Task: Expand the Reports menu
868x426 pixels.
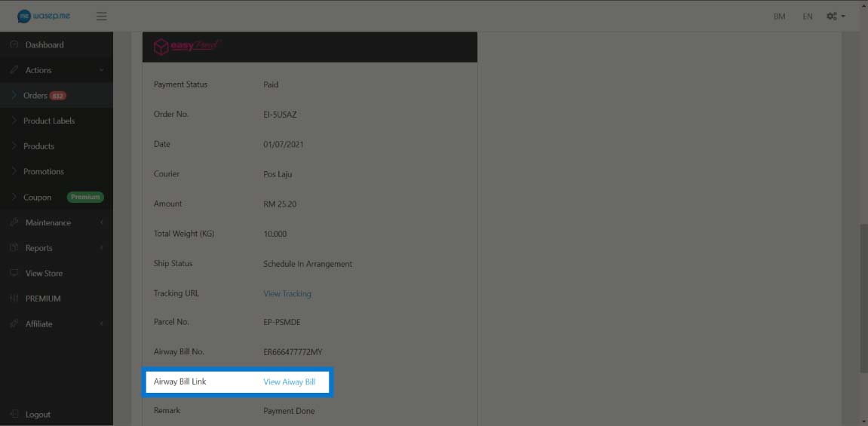Action: [x=57, y=248]
